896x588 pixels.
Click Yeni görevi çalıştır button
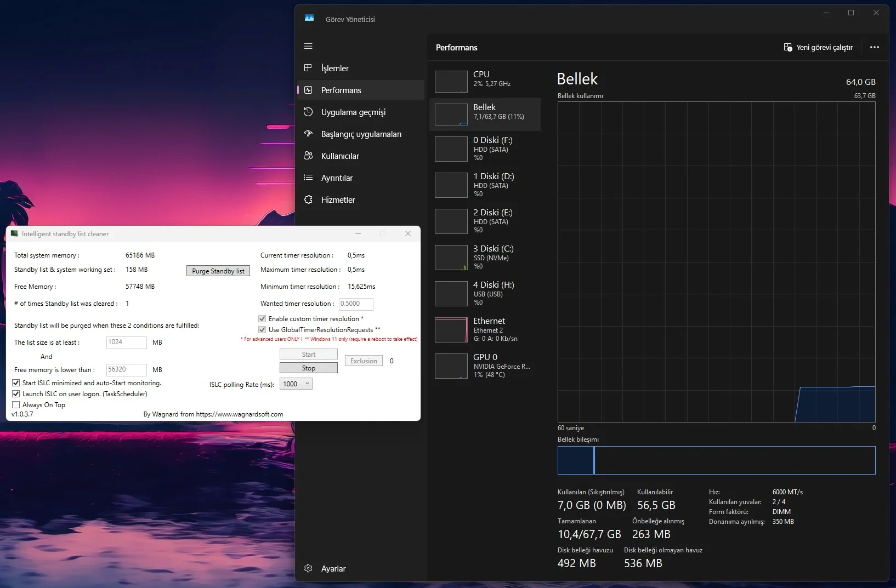pos(818,48)
